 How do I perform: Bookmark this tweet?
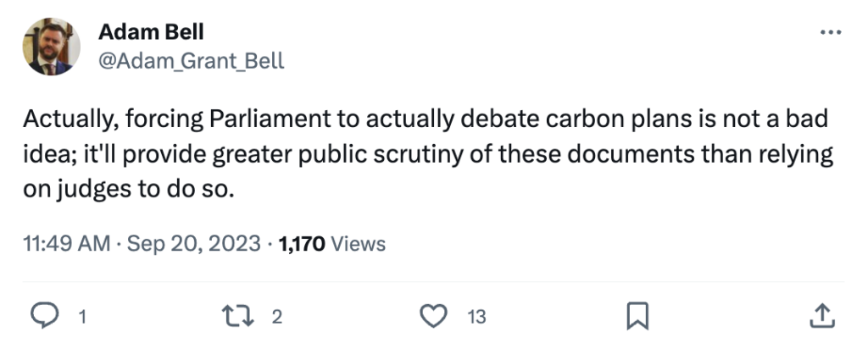point(636,316)
